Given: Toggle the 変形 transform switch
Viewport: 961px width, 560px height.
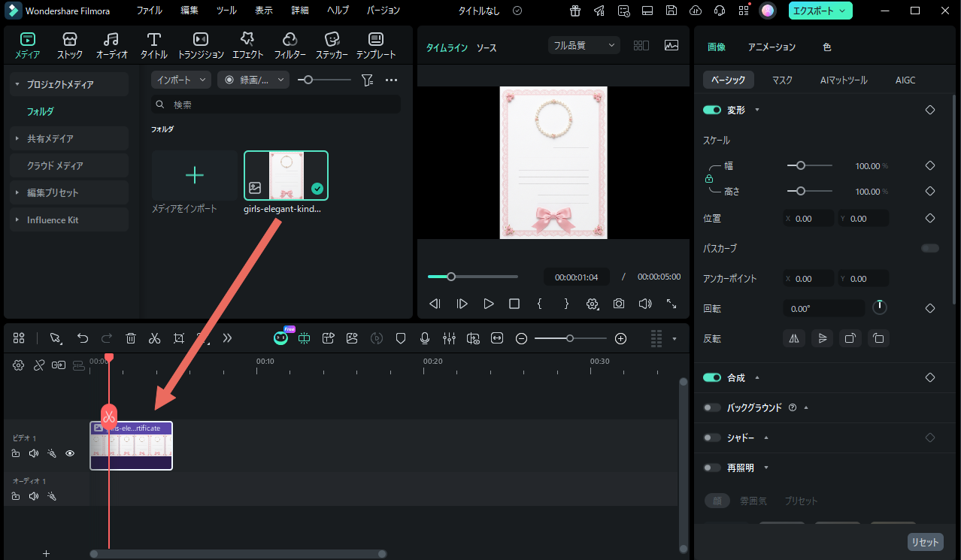Looking at the screenshot, I should [x=711, y=110].
